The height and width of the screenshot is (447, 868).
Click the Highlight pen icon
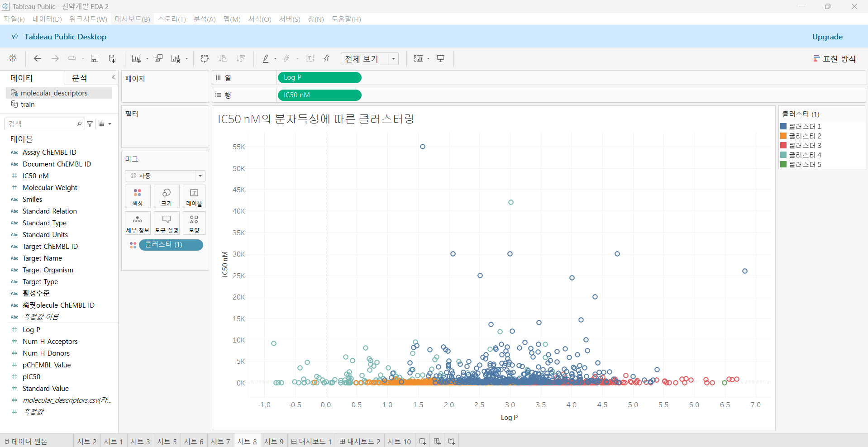tap(266, 58)
